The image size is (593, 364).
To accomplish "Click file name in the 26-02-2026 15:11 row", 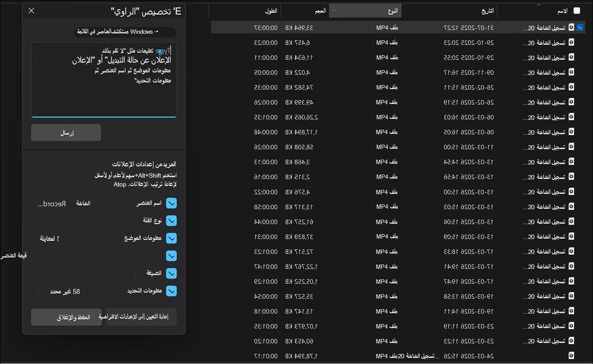I will (544, 87).
